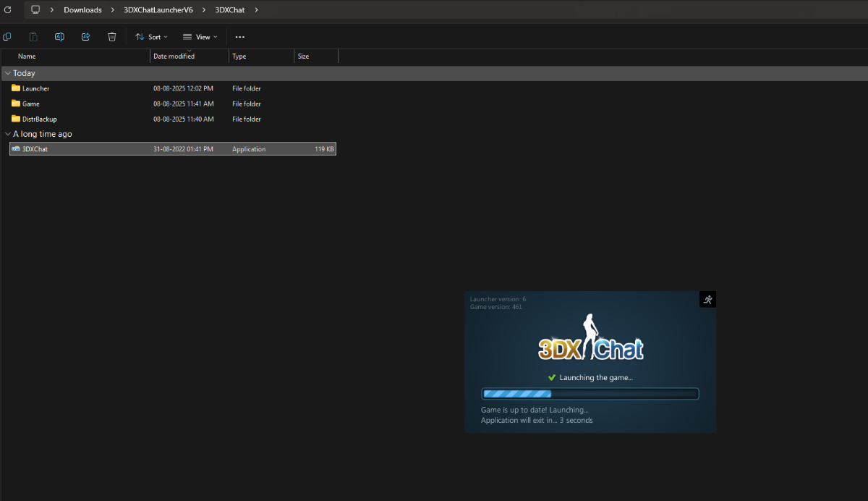
Task: Open the View dropdown
Action: click(200, 37)
